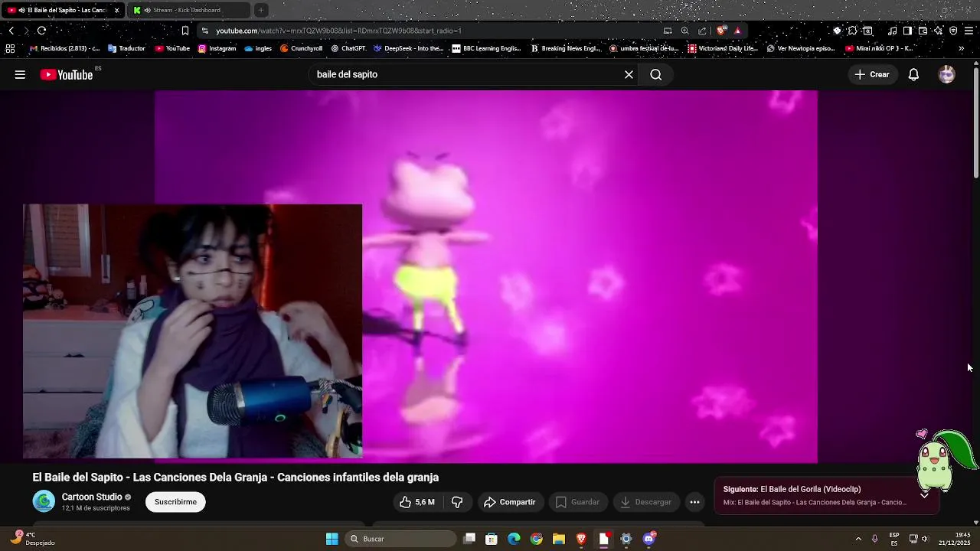Close the El Baile del Sapito tab
Viewport: 980px width, 551px height.
[116, 10]
